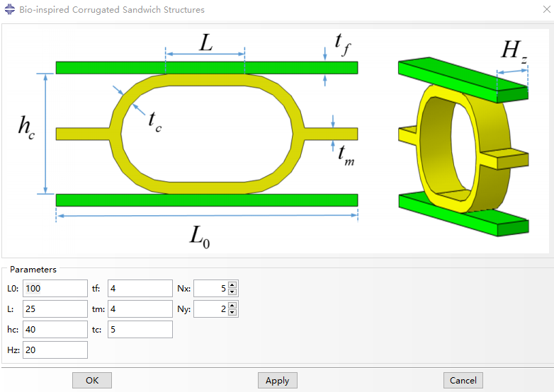Click the L0 input field
The image size is (554, 392).
pyautogui.click(x=55, y=288)
